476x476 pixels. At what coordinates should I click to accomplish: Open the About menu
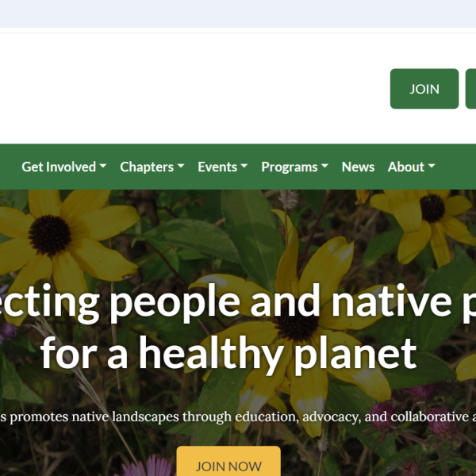point(411,167)
